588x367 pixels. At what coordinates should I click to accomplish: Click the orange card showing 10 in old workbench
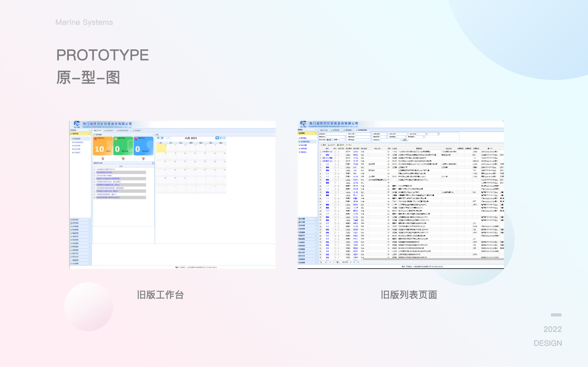(x=103, y=146)
